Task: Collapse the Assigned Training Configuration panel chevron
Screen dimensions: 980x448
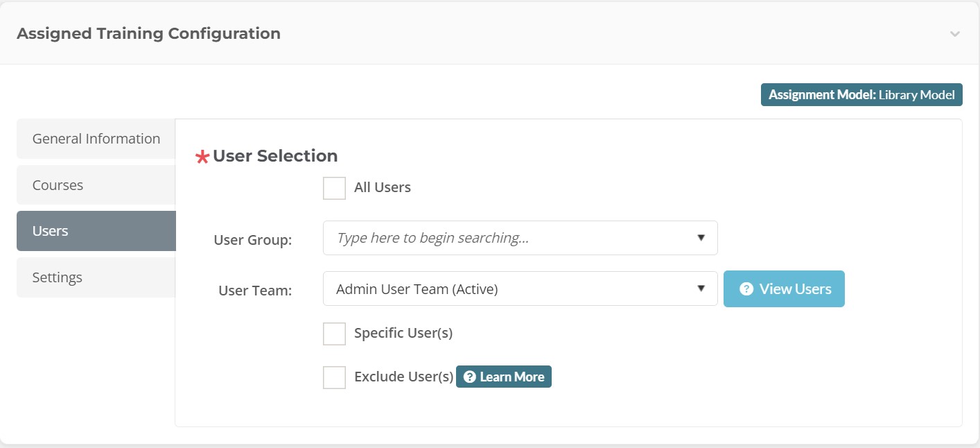Action: coord(955,34)
